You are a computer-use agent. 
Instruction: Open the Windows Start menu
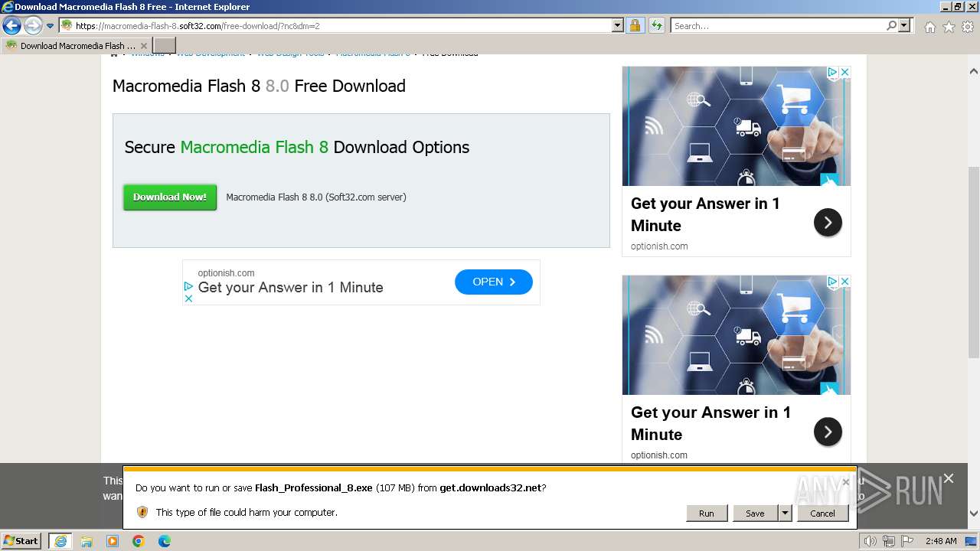click(x=21, y=540)
